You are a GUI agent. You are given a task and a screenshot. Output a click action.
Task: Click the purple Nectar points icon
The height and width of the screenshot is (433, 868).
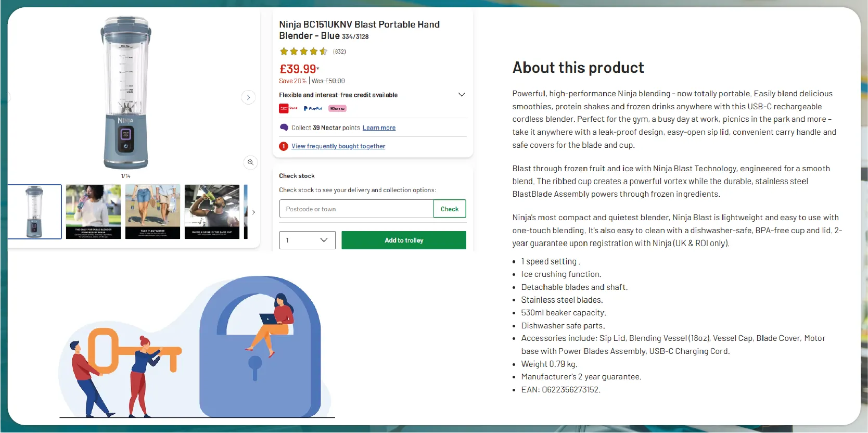click(284, 128)
